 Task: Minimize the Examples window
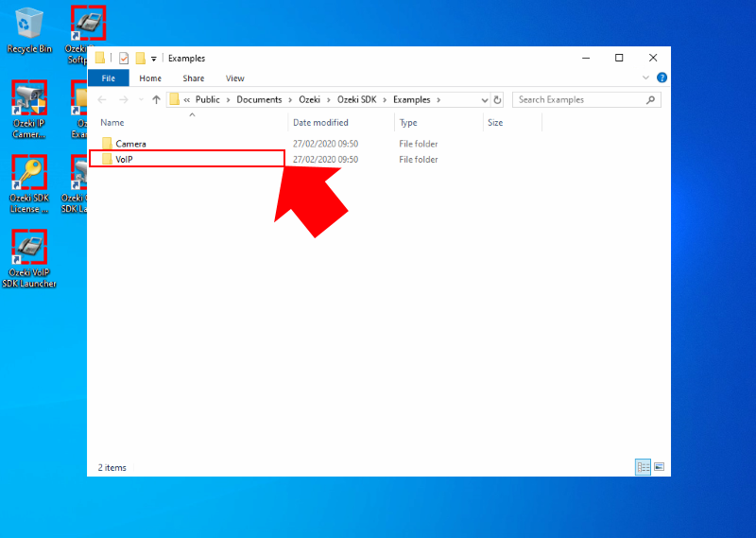[x=586, y=58]
